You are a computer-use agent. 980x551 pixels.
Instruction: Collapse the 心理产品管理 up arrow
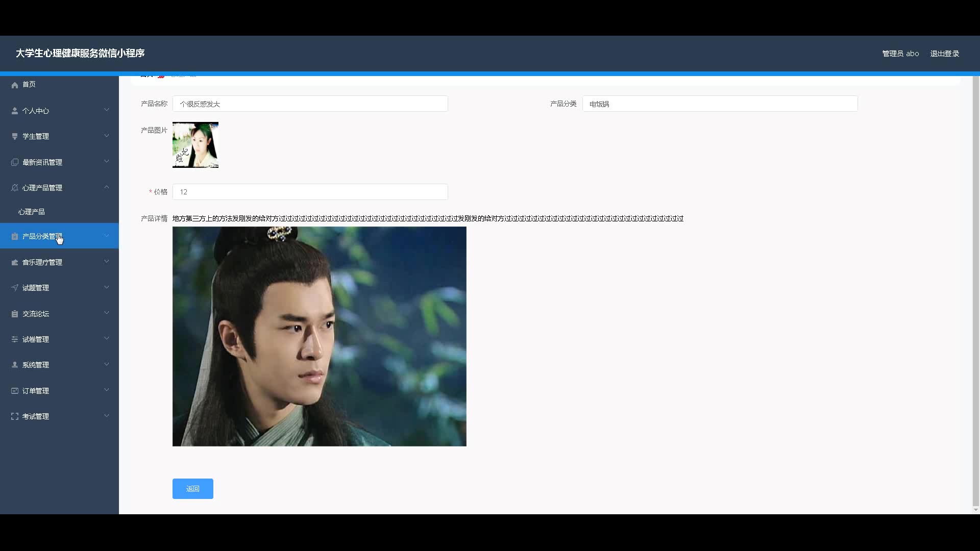(x=107, y=187)
